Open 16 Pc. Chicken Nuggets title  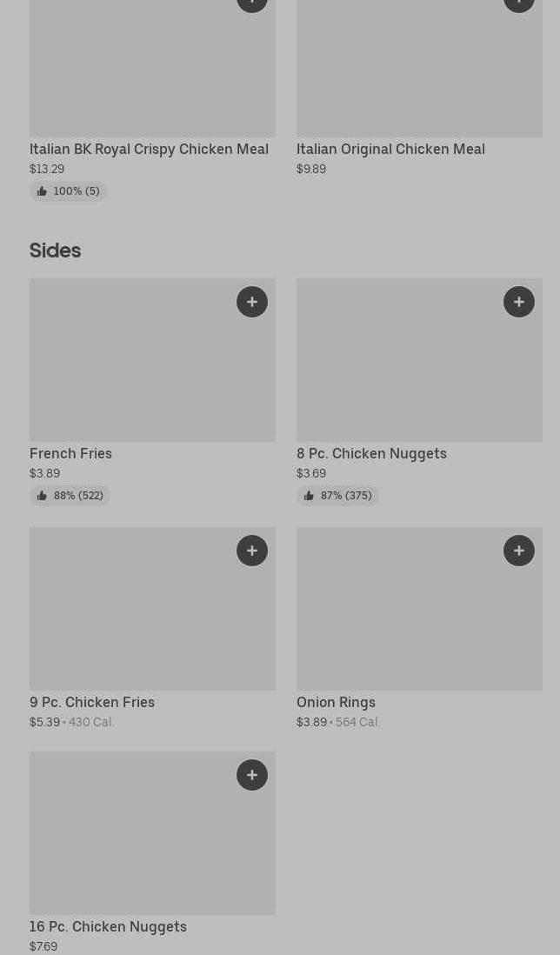point(108,927)
